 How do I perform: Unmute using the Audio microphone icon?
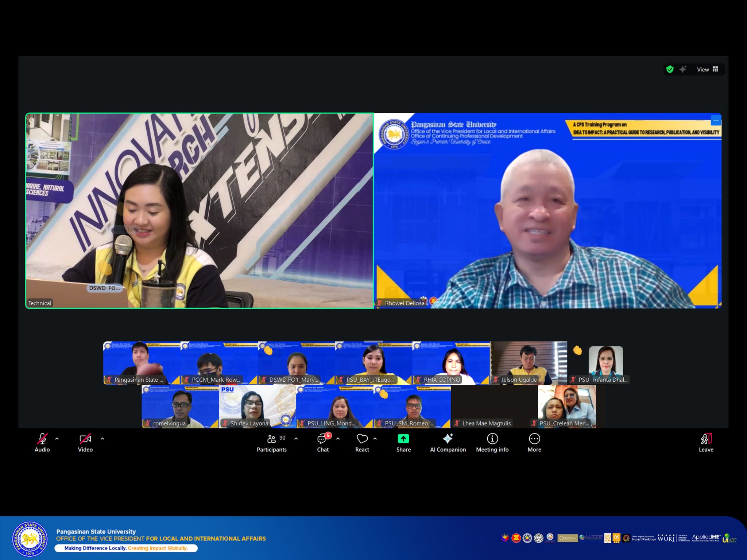42,439
